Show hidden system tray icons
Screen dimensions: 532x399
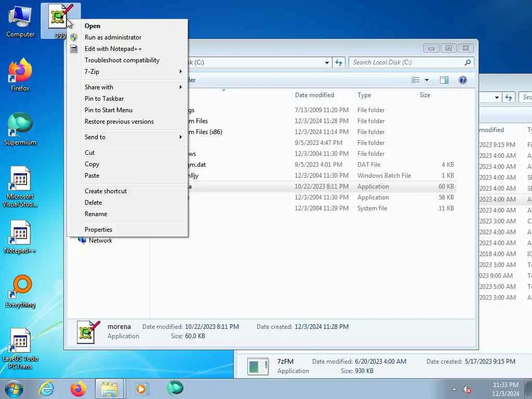(x=454, y=390)
